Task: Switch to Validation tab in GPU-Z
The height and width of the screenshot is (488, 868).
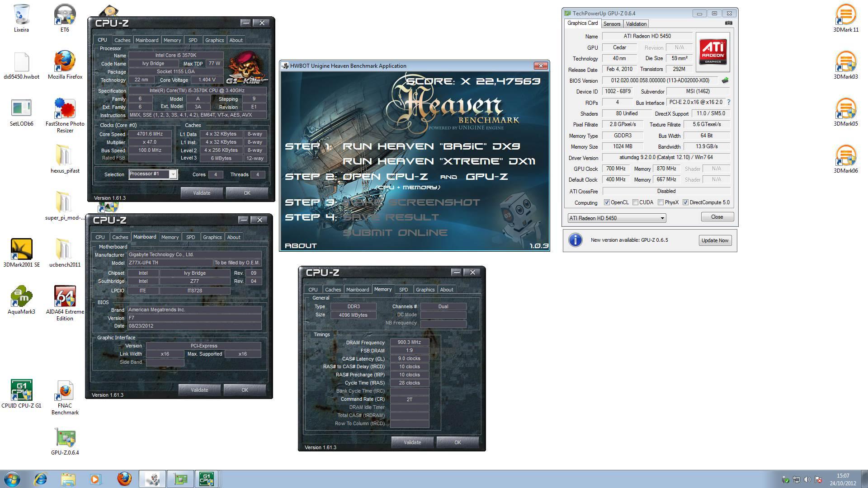Action: (x=636, y=24)
